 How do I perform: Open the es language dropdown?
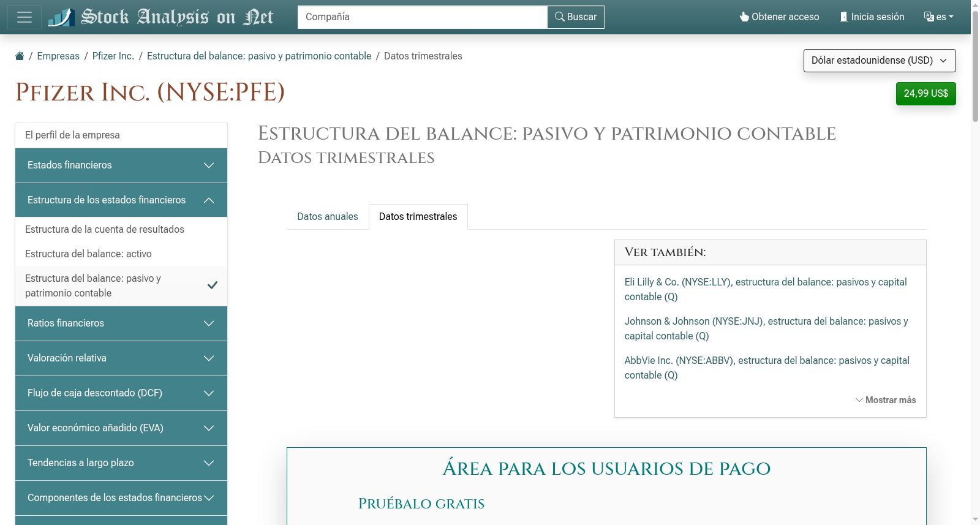click(x=939, y=17)
